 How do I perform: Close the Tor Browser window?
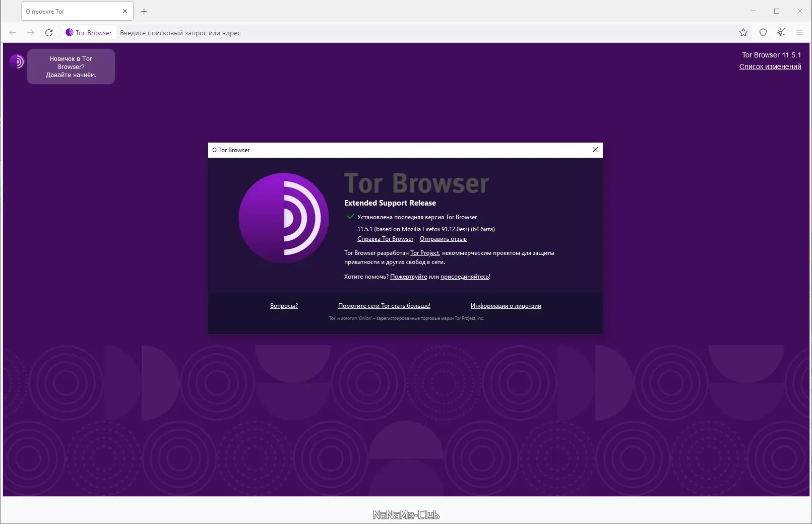coord(800,11)
